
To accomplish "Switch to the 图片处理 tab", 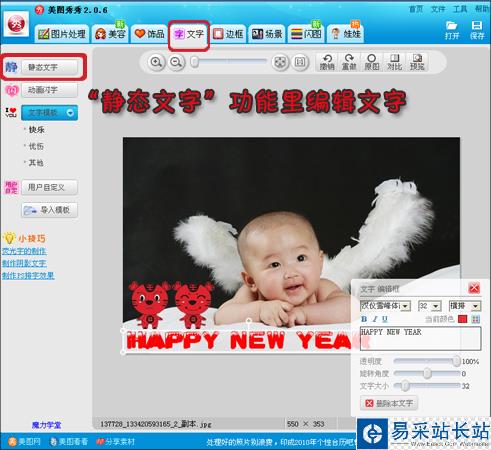I will [x=62, y=34].
